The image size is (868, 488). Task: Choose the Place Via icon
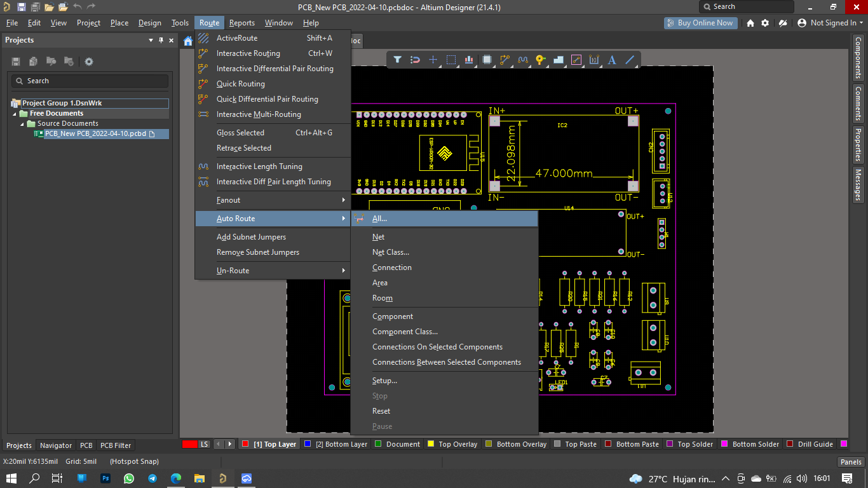pyautogui.click(x=541, y=60)
